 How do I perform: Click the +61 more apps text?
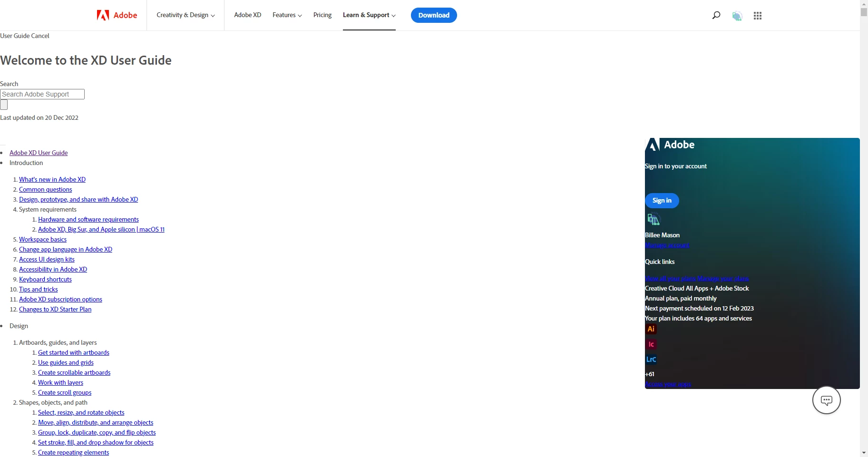click(x=650, y=374)
